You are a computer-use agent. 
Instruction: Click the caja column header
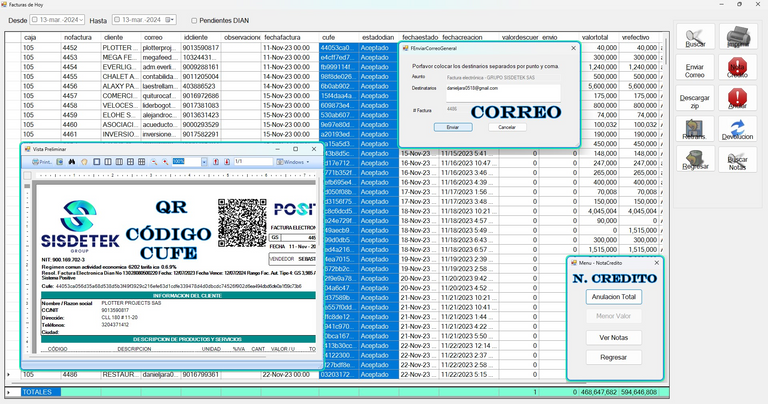[x=41, y=37]
